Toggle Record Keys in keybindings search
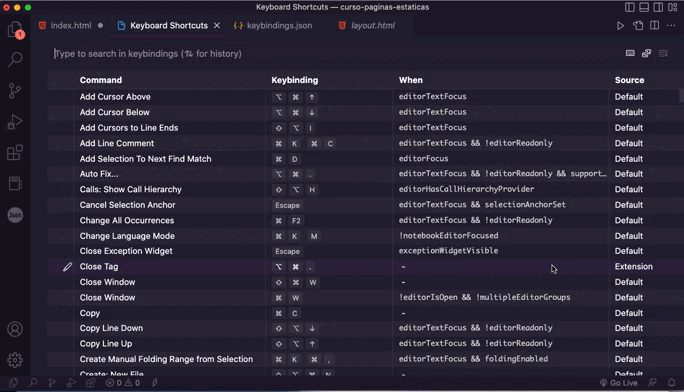684x392 pixels. [630, 53]
